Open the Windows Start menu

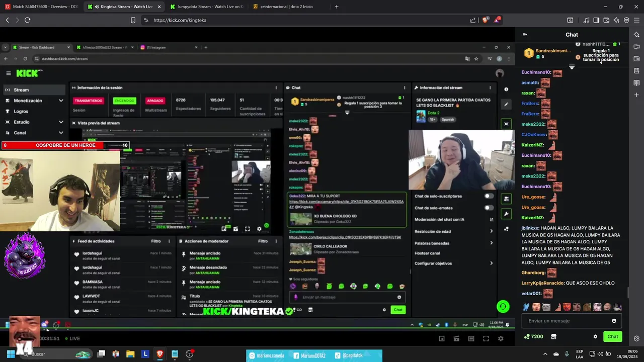pyautogui.click(x=11, y=354)
